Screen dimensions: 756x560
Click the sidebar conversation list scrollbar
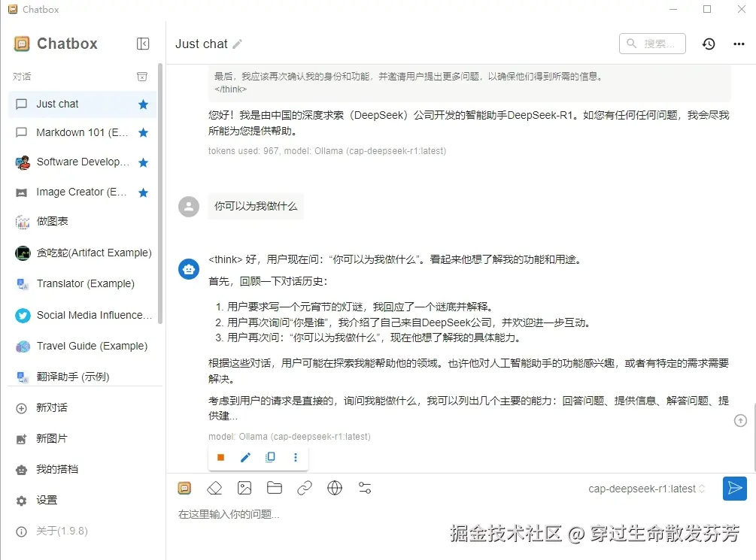tap(160, 192)
